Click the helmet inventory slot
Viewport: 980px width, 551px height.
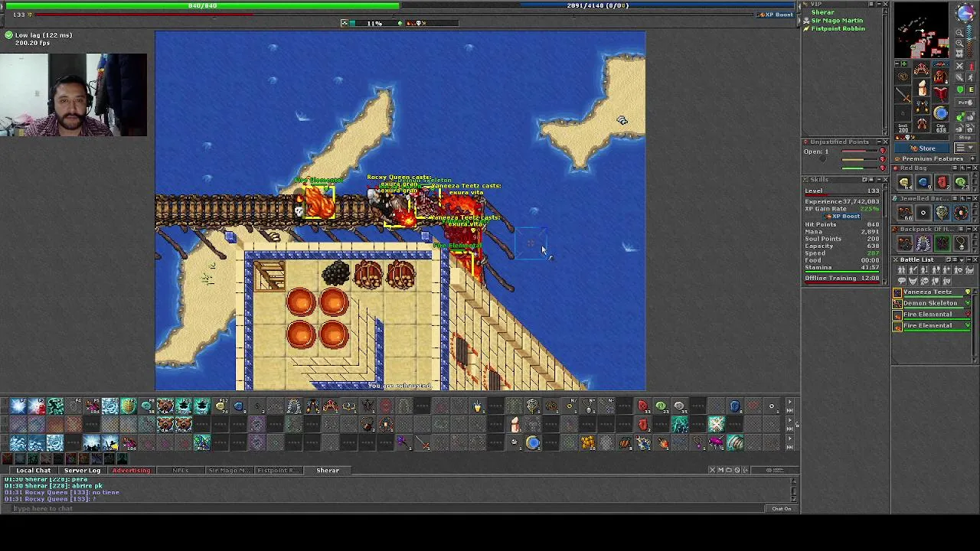click(922, 69)
